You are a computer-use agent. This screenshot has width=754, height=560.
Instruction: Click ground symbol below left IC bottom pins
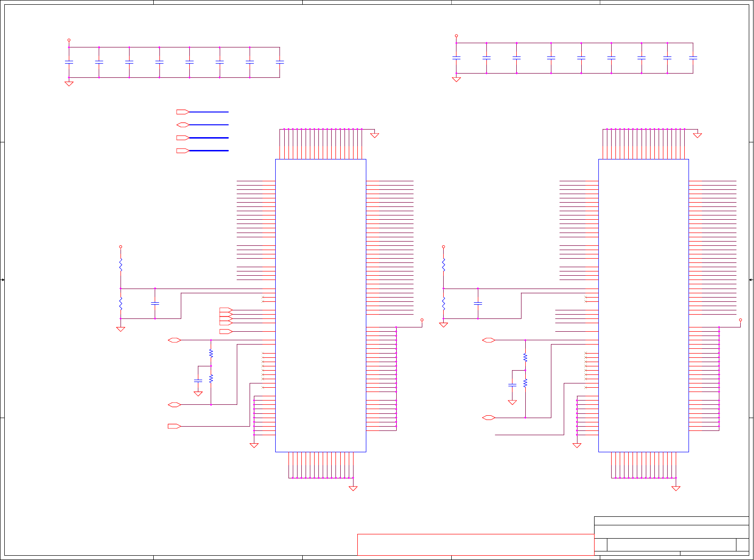pos(353,488)
